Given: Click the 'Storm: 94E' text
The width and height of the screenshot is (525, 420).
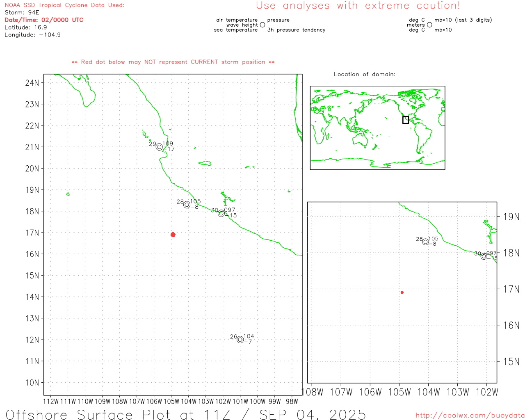Looking at the screenshot, I should click(x=22, y=13).
